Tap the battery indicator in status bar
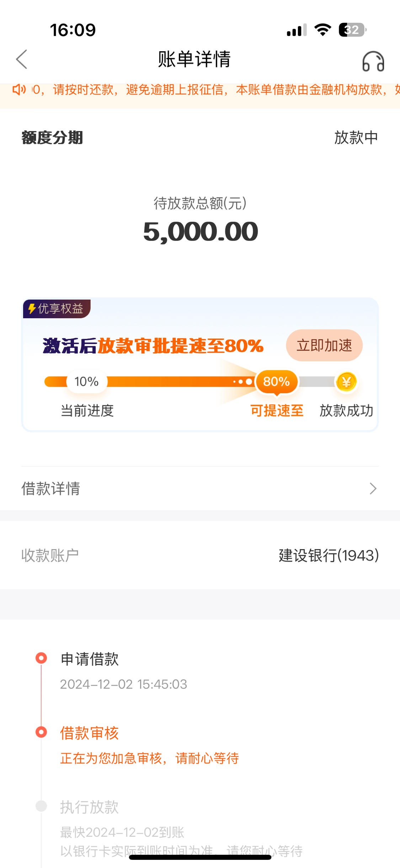Screen dimensions: 400x868 tap(352, 30)
